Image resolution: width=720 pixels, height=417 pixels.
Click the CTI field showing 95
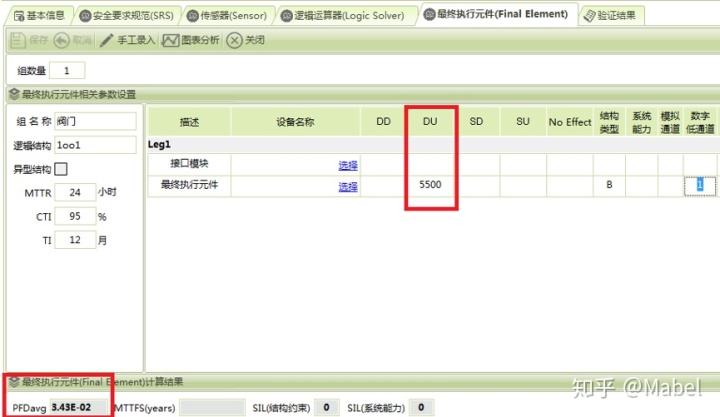[75, 216]
